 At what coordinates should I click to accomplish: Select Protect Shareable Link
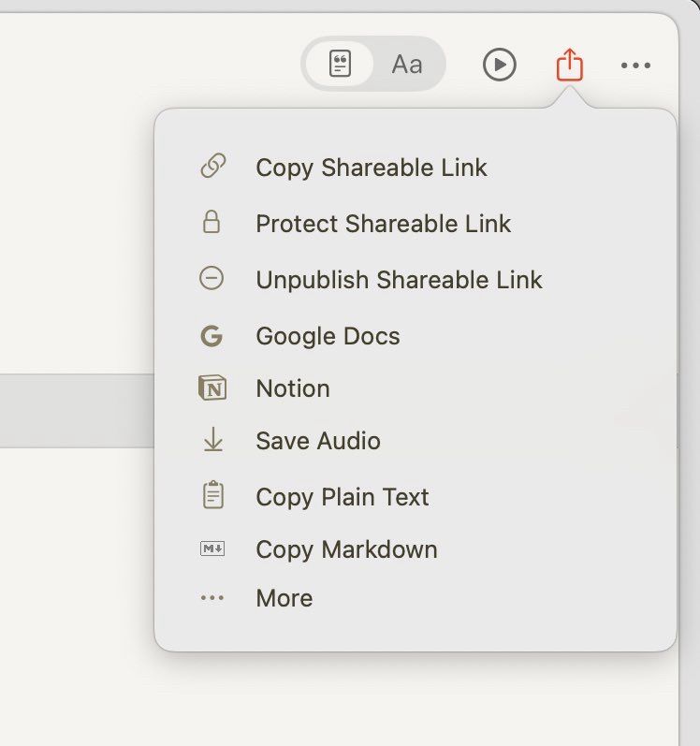pyautogui.click(x=384, y=224)
